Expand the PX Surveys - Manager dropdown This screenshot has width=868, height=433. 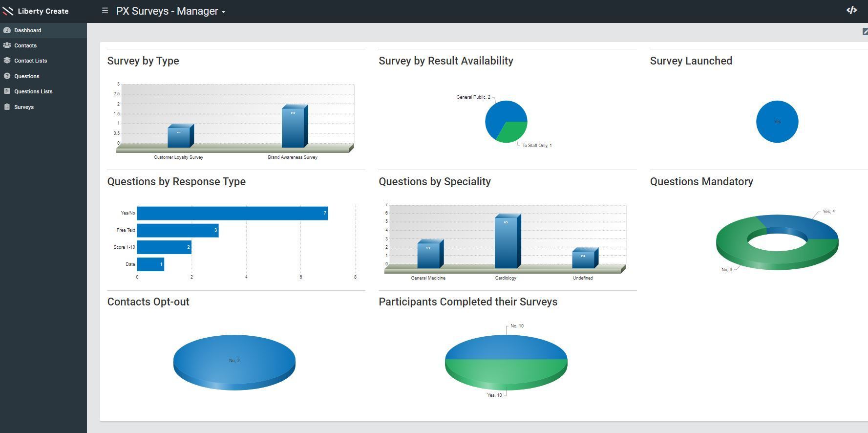(170, 11)
